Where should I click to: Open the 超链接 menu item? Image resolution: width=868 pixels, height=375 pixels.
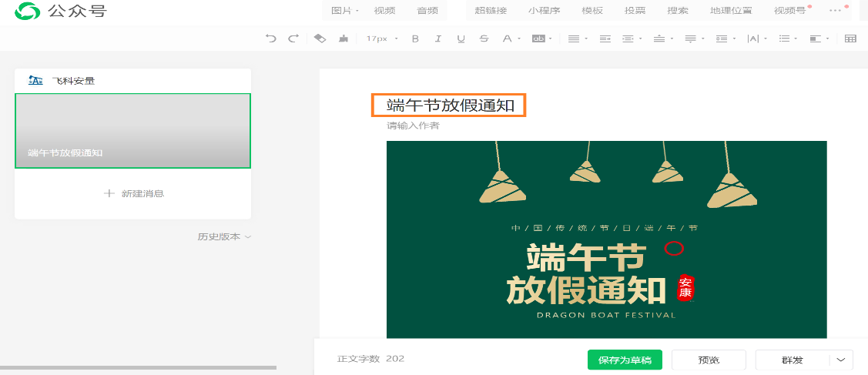[x=491, y=11]
